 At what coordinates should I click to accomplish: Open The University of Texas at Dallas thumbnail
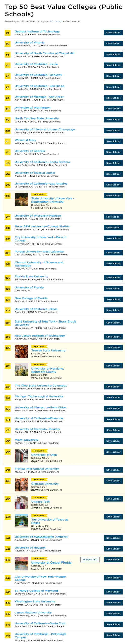tap(21, 520)
